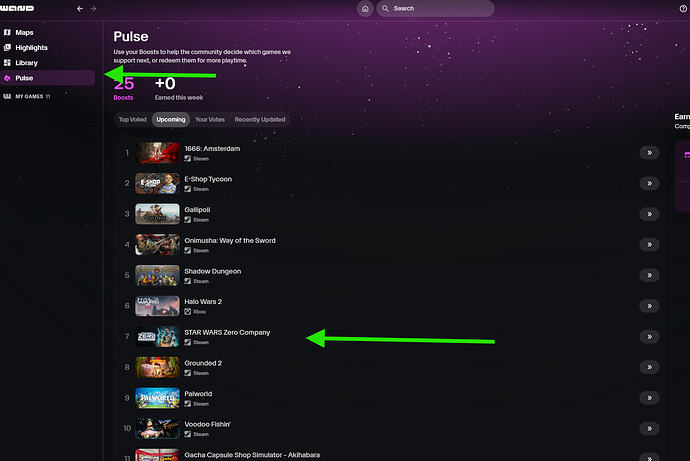This screenshot has height=461, width=690.
Task: Boost Voodoo Fishin' with its arrow button
Action: [649, 428]
